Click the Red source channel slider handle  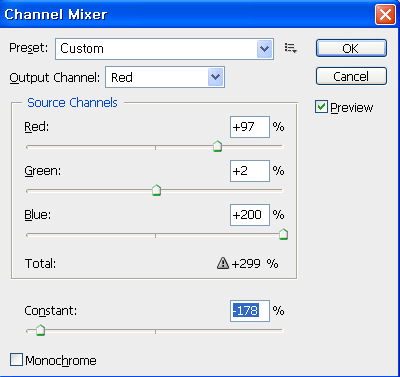coord(217,146)
